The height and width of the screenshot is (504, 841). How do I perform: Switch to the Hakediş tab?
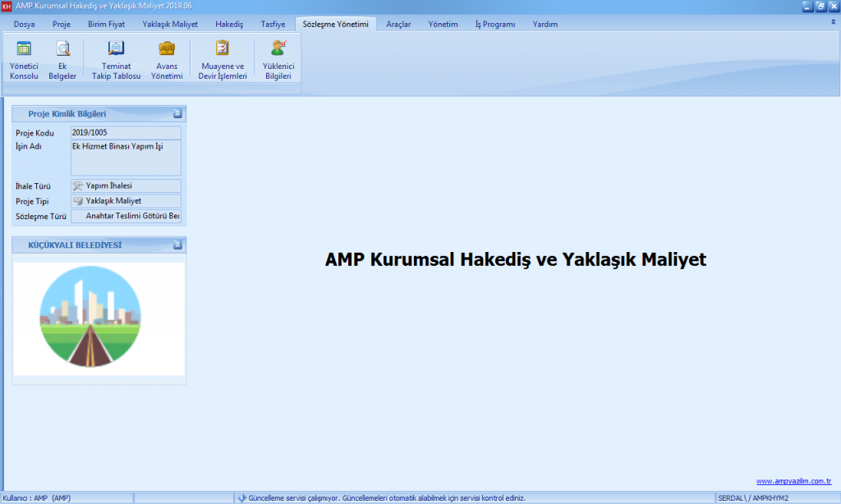(x=229, y=25)
